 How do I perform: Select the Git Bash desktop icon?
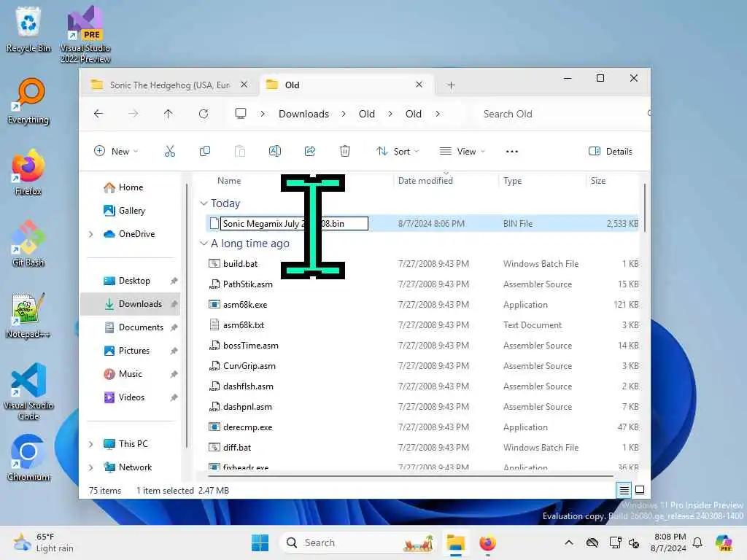pos(28,244)
